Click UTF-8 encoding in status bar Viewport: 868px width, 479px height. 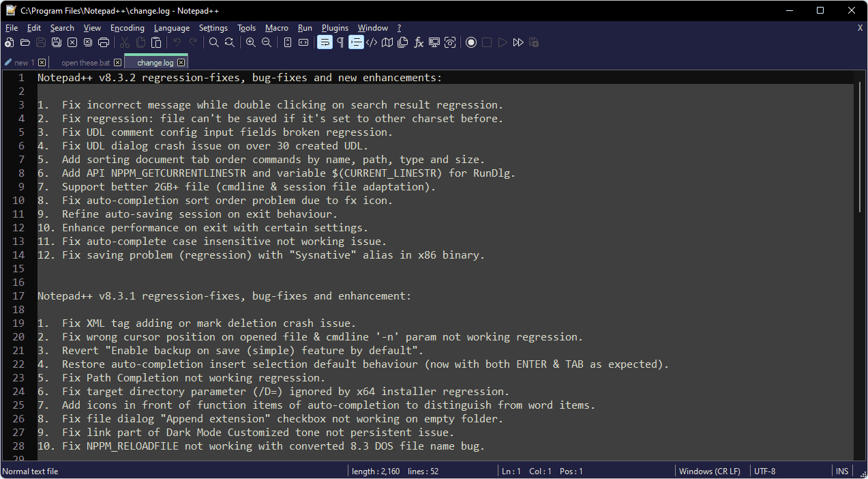pyautogui.click(x=764, y=471)
